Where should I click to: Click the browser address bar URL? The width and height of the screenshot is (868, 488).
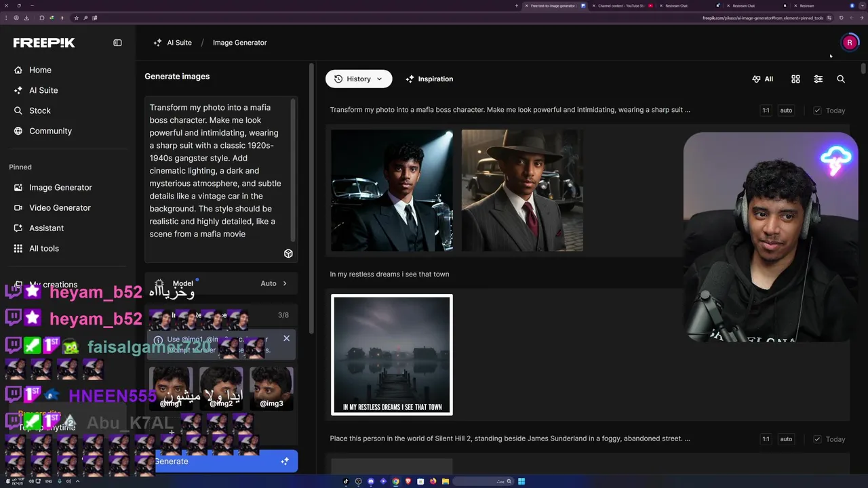[762, 18]
